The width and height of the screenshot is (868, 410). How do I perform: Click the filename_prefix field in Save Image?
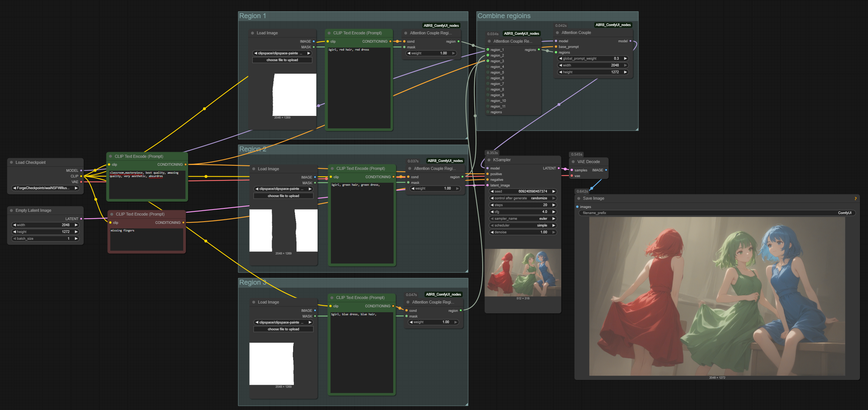(x=717, y=213)
